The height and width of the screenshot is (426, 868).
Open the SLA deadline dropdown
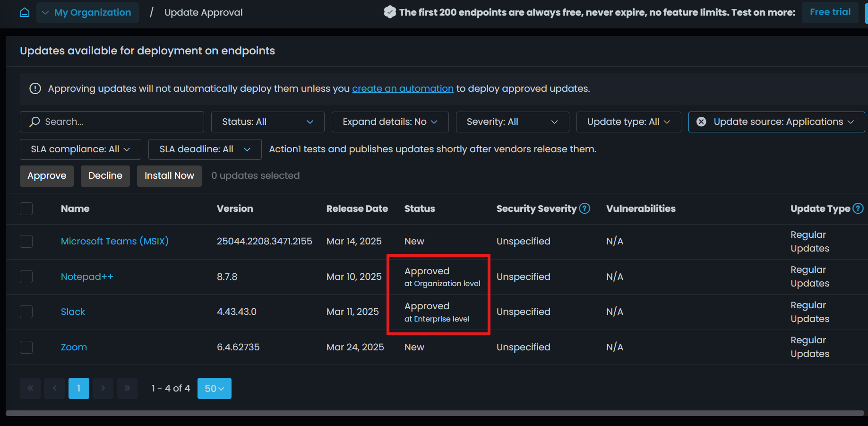click(x=204, y=149)
